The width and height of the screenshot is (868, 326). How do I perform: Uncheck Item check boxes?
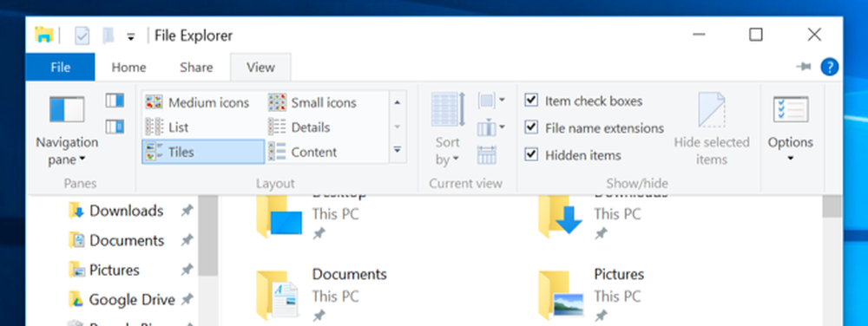pyautogui.click(x=531, y=101)
